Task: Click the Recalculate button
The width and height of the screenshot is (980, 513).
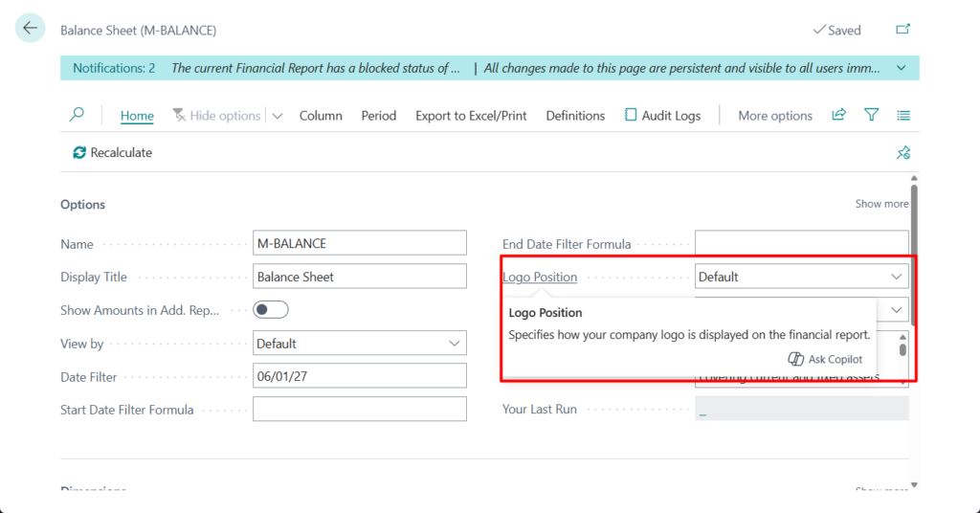Action: [x=112, y=153]
